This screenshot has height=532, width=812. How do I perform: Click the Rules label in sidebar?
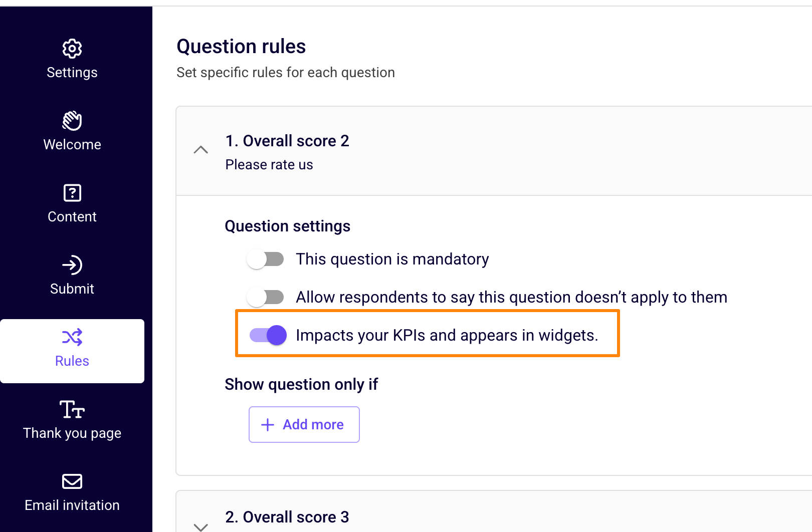point(72,361)
